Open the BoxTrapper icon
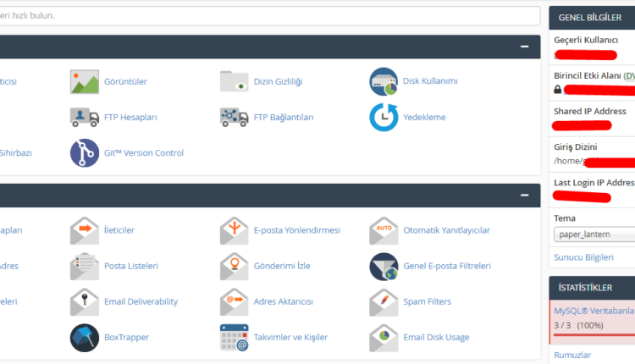635x364 pixels. [x=84, y=338]
